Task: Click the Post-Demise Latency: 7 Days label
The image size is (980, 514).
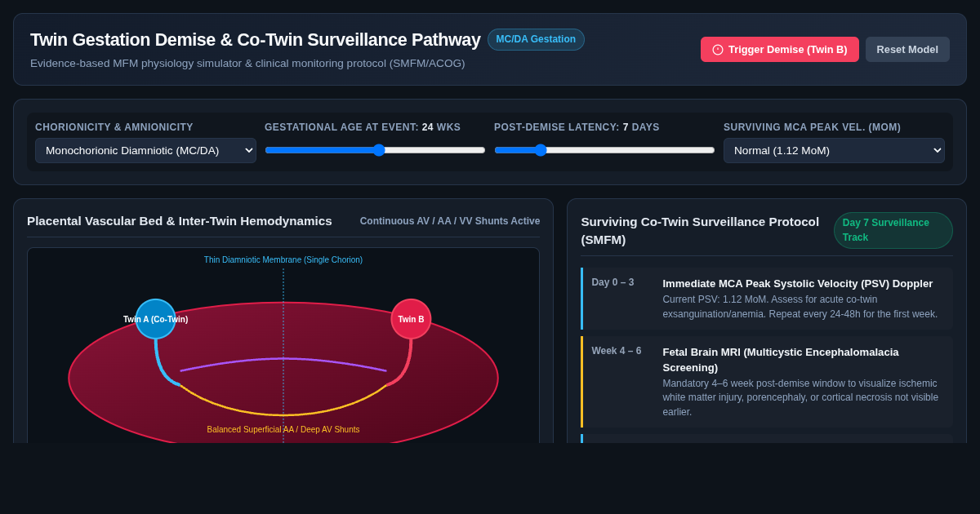Action: tap(577, 127)
